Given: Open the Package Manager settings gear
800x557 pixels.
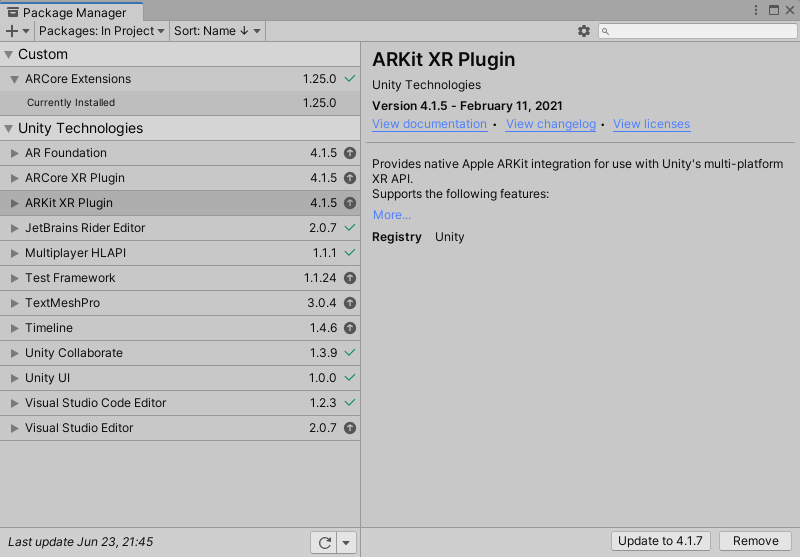Looking at the screenshot, I should click(584, 31).
